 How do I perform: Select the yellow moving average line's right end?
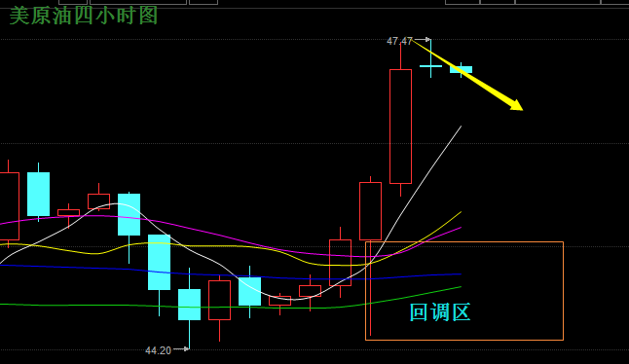click(x=460, y=212)
